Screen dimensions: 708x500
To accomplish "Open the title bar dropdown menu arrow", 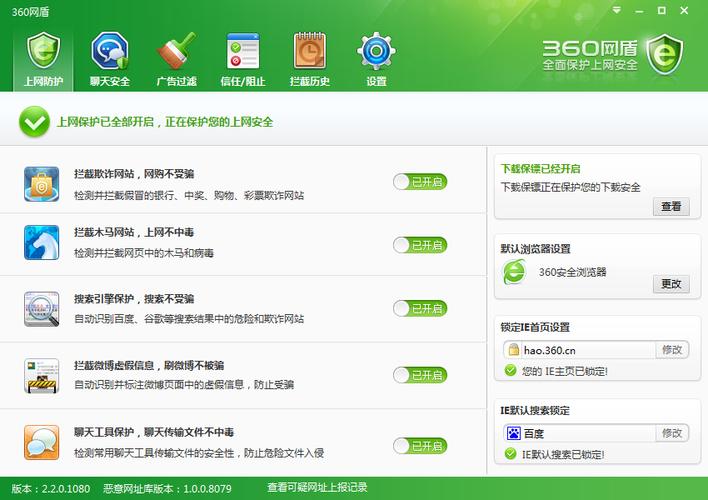I will tap(617, 10).
